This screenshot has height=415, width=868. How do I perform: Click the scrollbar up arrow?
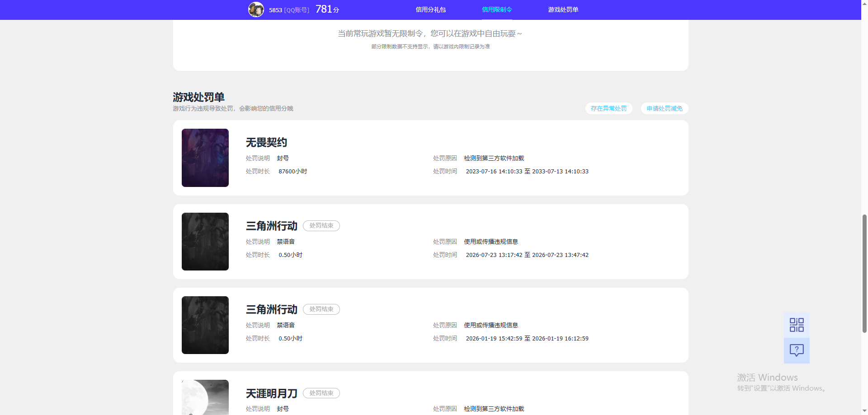click(x=864, y=4)
